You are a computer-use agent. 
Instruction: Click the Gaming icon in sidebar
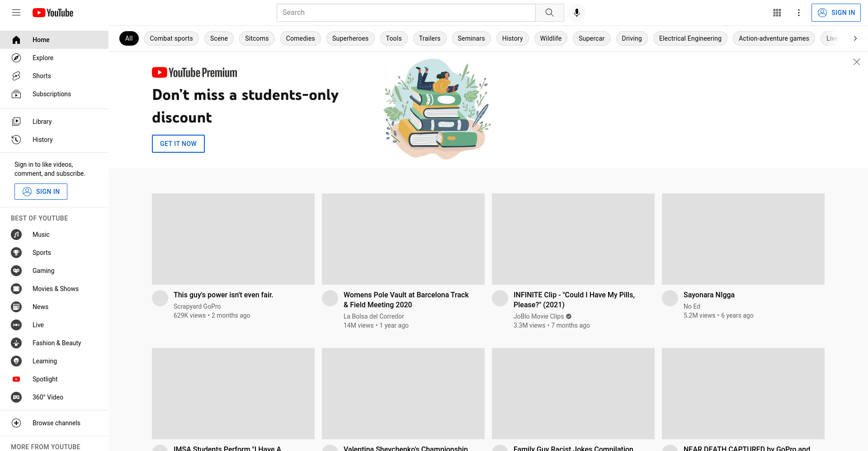pyautogui.click(x=16, y=271)
